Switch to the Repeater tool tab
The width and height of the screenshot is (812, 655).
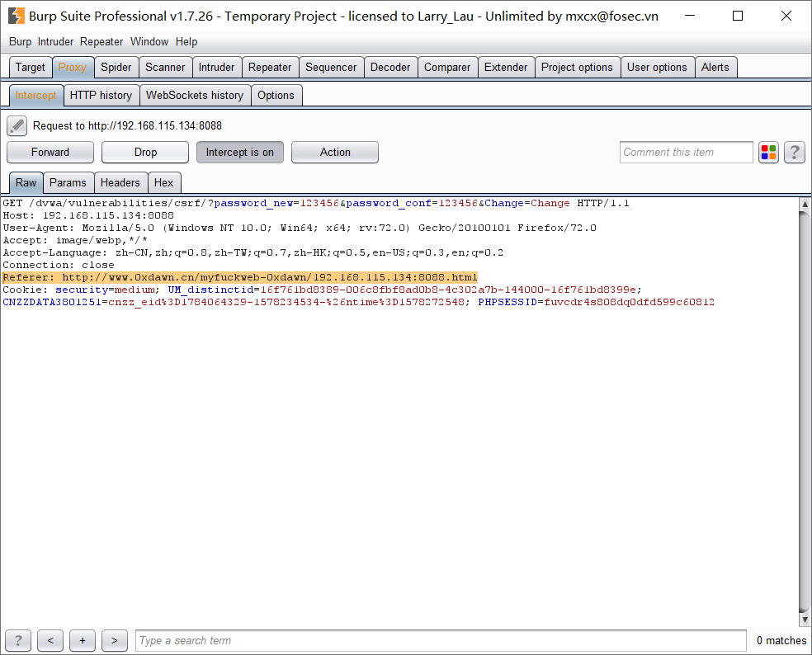point(270,68)
